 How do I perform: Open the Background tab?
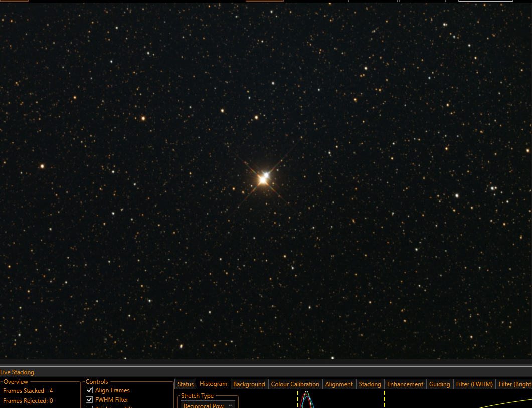[249, 384]
